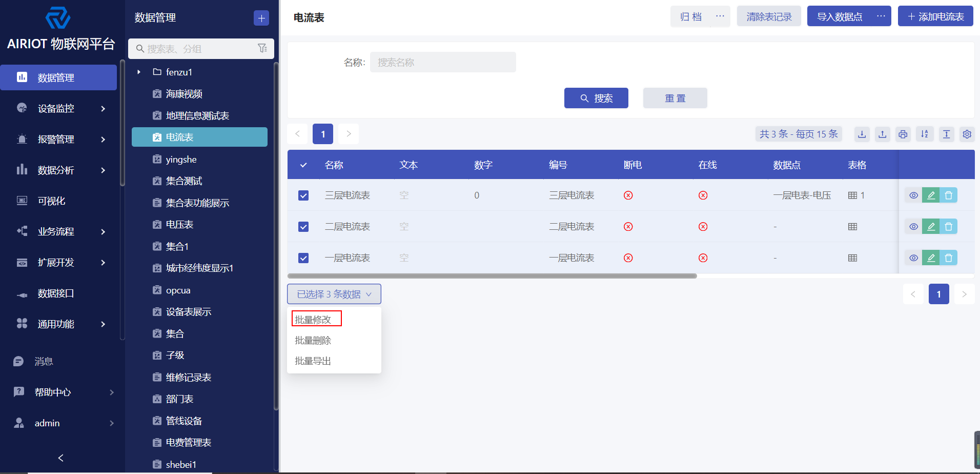Click the table grid icon in 一层电流表 row
980x474 pixels.
pos(852,258)
